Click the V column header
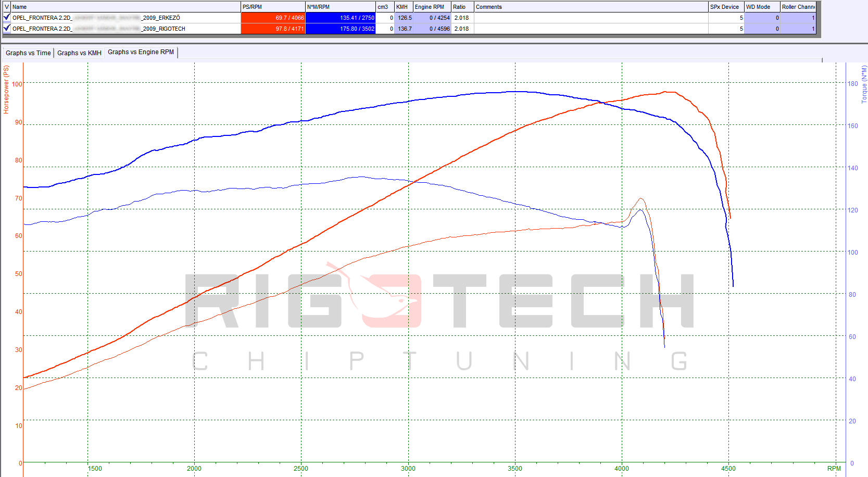The width and height of the screenshot is (868, 477). [x=7, y=7]
